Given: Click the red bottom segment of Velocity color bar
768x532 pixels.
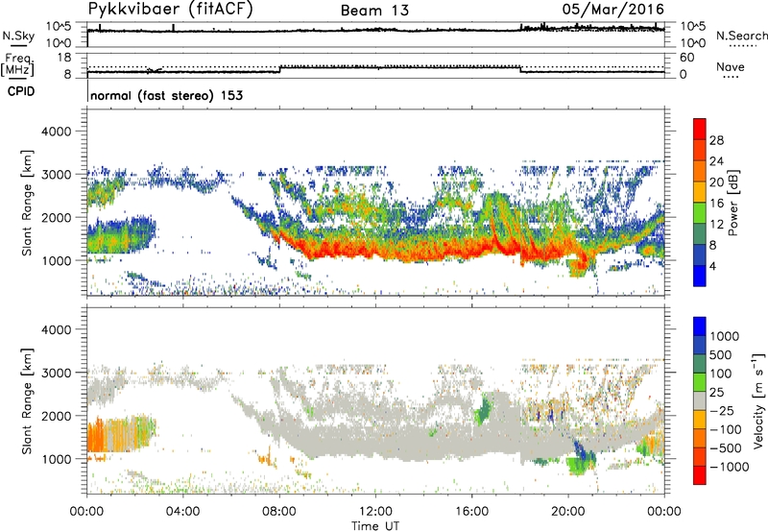Looking at the screenshot, I should [700, 475].
